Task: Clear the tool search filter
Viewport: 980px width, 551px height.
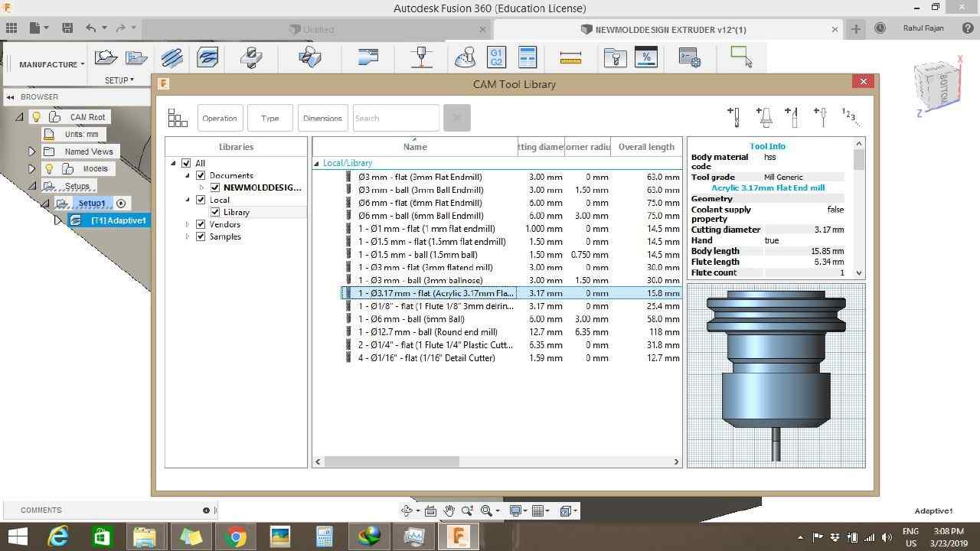Action: 456,118
